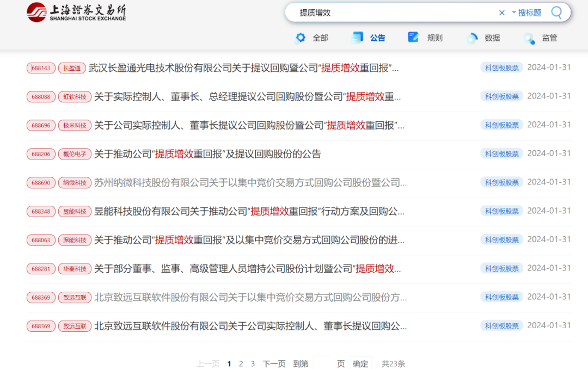Image resolution: width=588 pixels, height=369 pixels.
Task: Open 关于公司实际控制人、董事长提议公司回购 announcement
Action: pos(249,125)
